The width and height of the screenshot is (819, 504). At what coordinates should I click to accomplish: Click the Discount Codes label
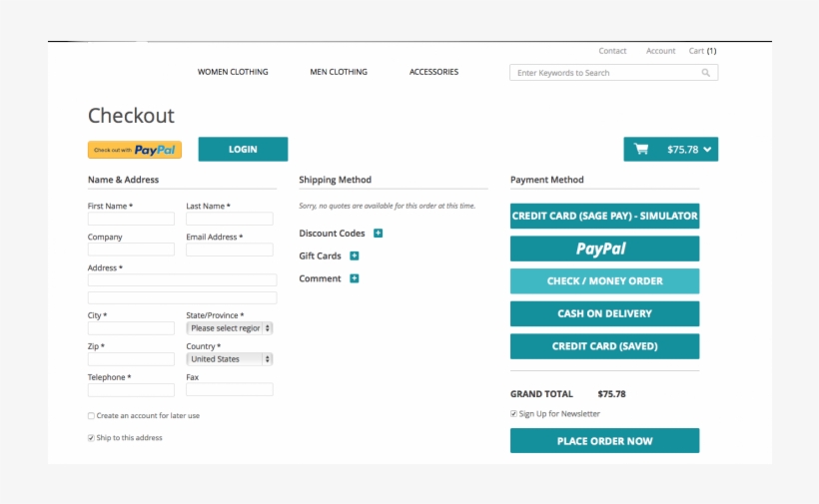(332, 234)
